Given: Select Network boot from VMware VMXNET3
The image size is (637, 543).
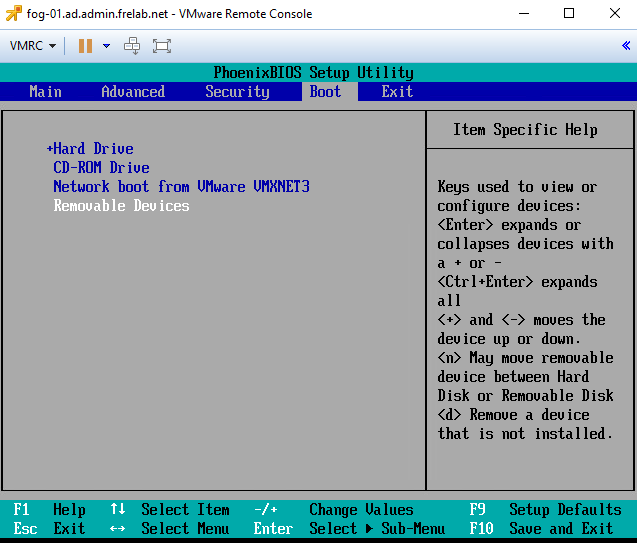Looking at the screenshot, I should pyautogui.click(x=182, y=186).
